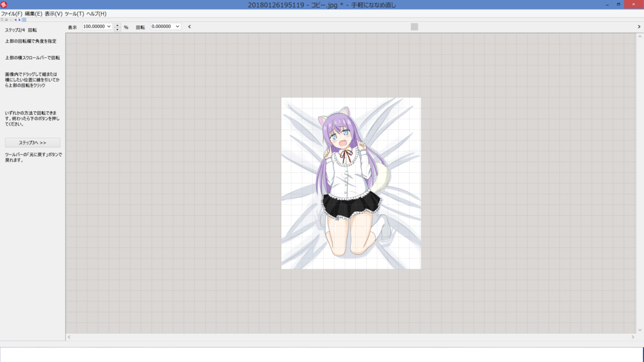The height and width of the screenshot is (362, 644).
Task: Click the horizontal scrollbar right arrow
Action: (633, 337)
